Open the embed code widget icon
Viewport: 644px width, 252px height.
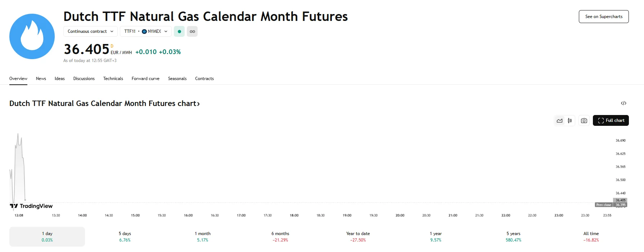(x=623, y=103)
